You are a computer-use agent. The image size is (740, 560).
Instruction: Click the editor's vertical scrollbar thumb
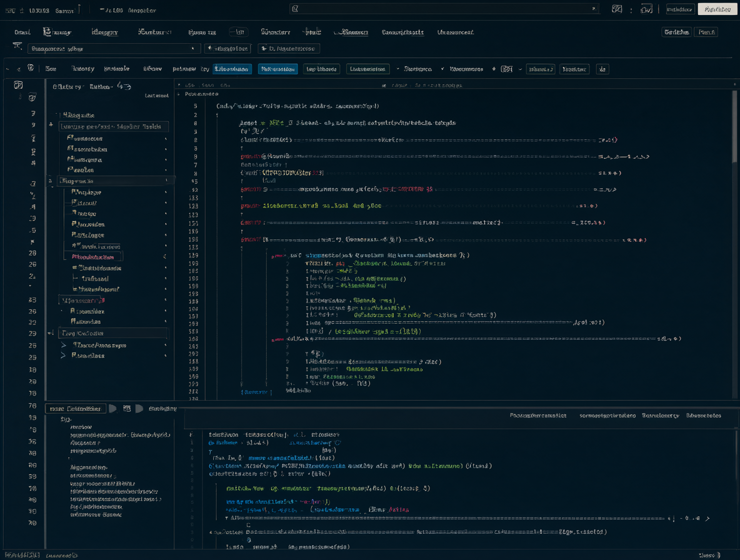pyautogui.click(x=734, y=126)
